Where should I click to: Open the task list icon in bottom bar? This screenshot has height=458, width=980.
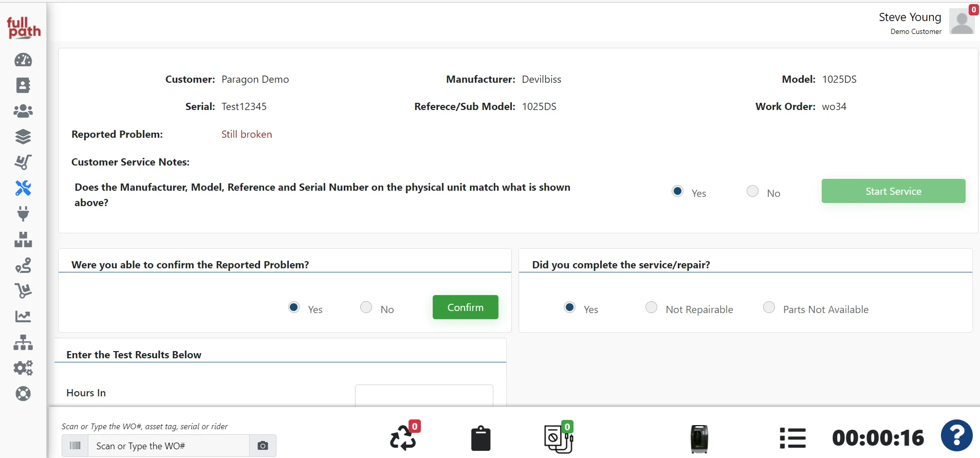coord(793,438)
